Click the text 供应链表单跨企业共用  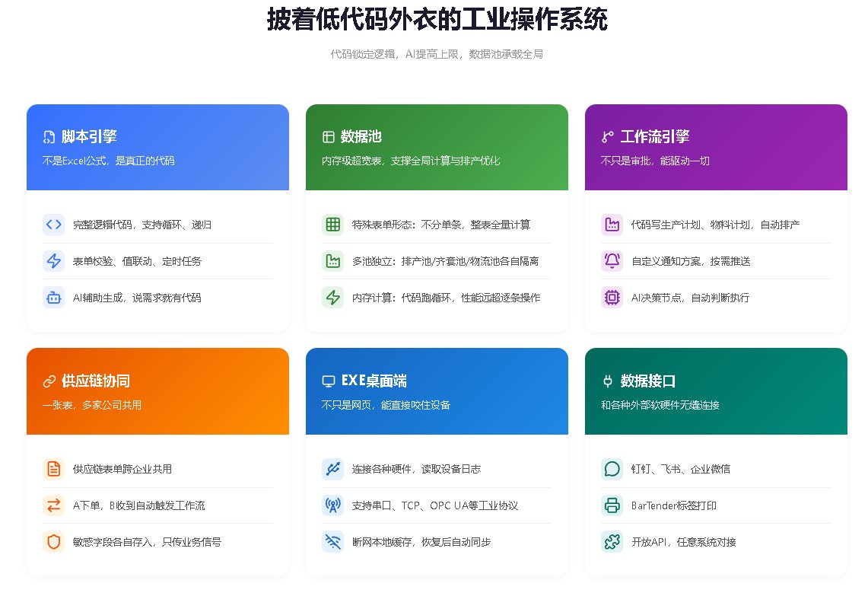coord(122,470)
